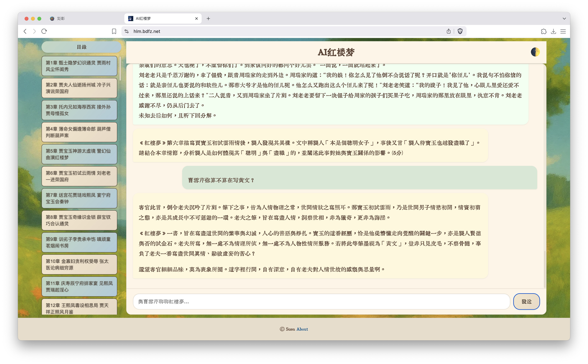This screenshot has width=588, height=364.
Task: Select chapter 第6章 贾宝玉初试云雨情
Action: coord(79,176)
